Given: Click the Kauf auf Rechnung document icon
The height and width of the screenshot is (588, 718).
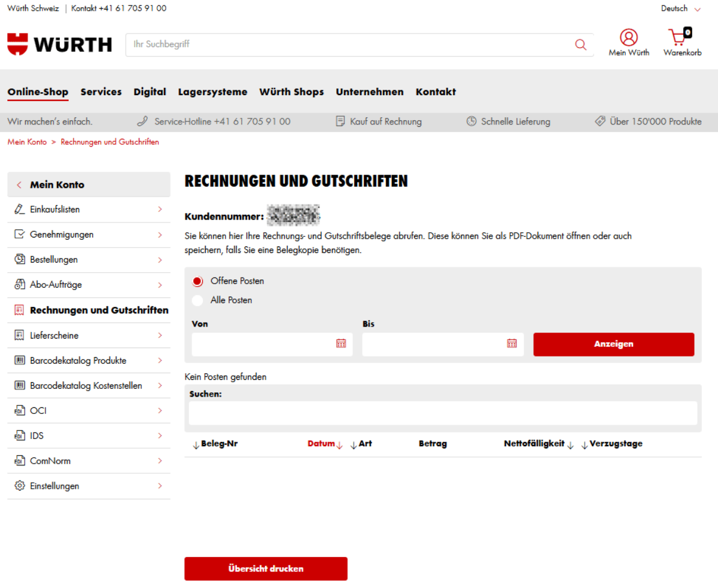Looking at the screenshot, I should pyautogui.click(x=340, y=121).
